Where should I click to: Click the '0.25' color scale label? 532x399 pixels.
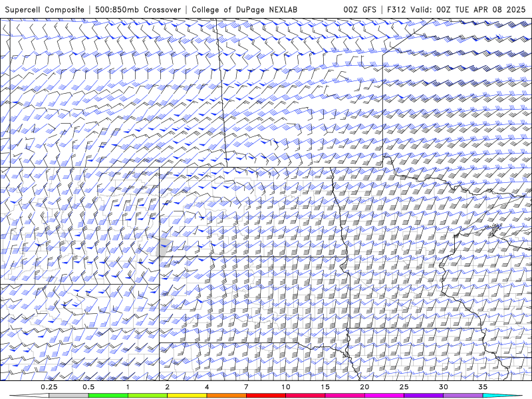click(x=49, y=387)
